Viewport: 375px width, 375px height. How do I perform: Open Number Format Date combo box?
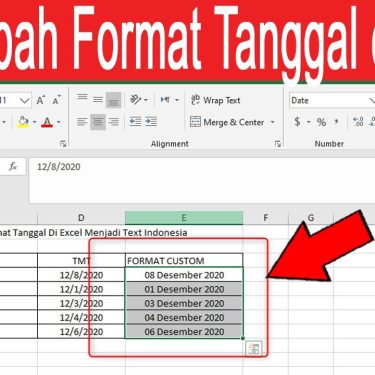coord(332,100)
